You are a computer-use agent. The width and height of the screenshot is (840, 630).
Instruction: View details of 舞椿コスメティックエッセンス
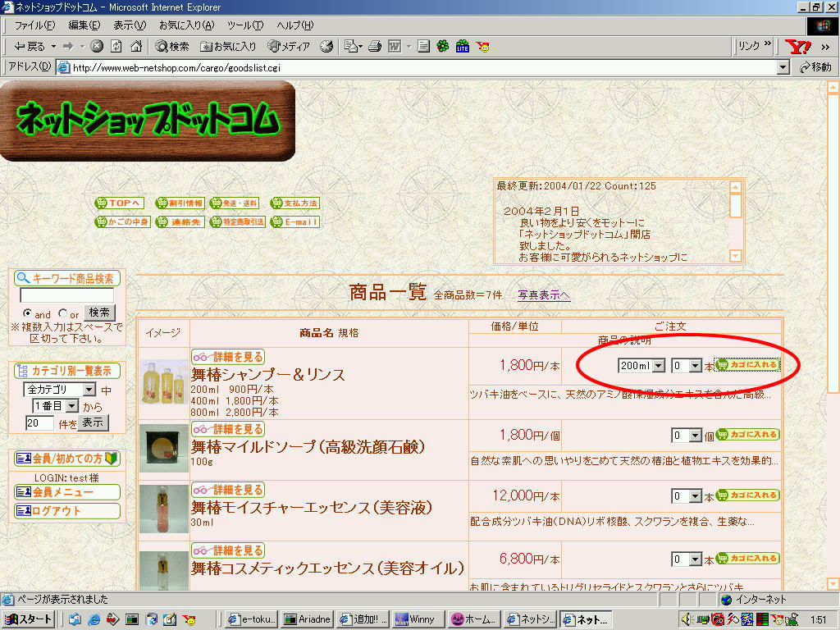(x=228, y=550)
